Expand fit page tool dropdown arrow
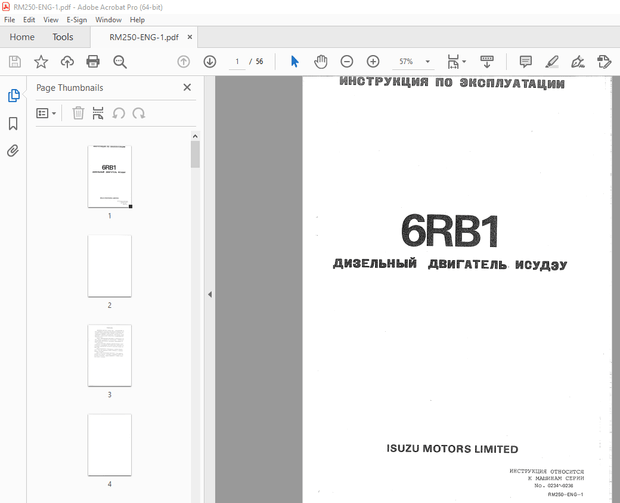 coord(464,61)
